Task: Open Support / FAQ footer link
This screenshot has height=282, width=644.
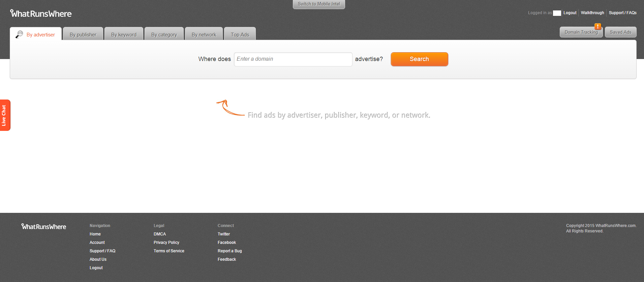Action: pyautogui.click(x=102, y=251)
